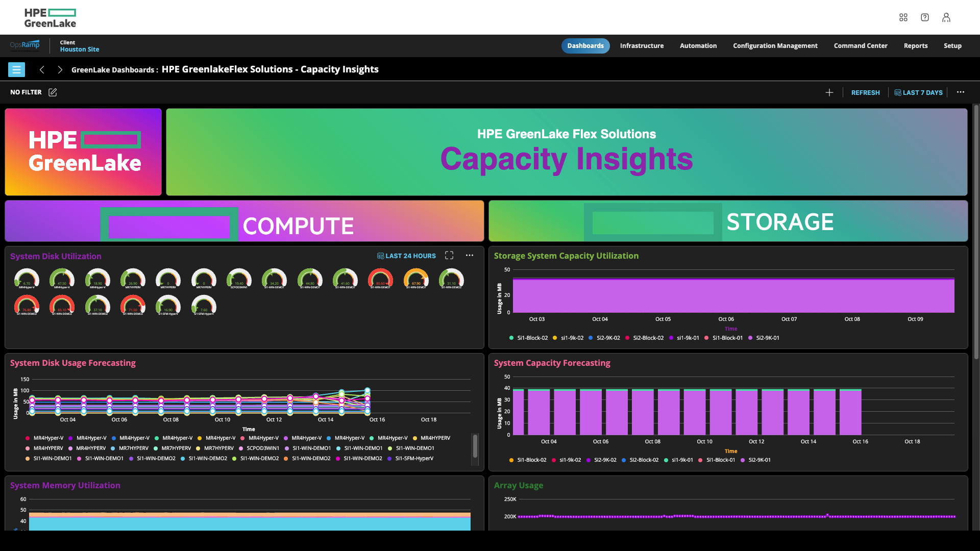Select the orange gauge showing 67.90
The height and width of the screenshot is (551, 980).
click(x=416, y=279)
